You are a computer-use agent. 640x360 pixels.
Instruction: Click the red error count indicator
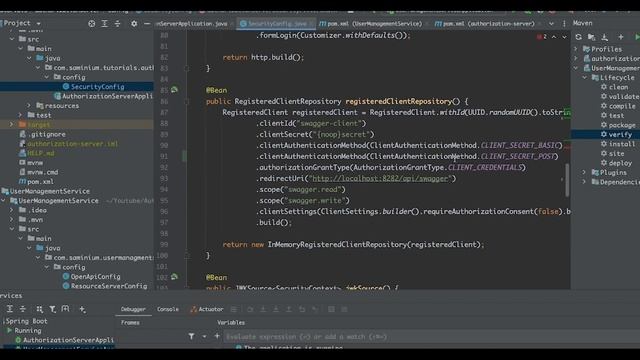[x=542, y=37]
